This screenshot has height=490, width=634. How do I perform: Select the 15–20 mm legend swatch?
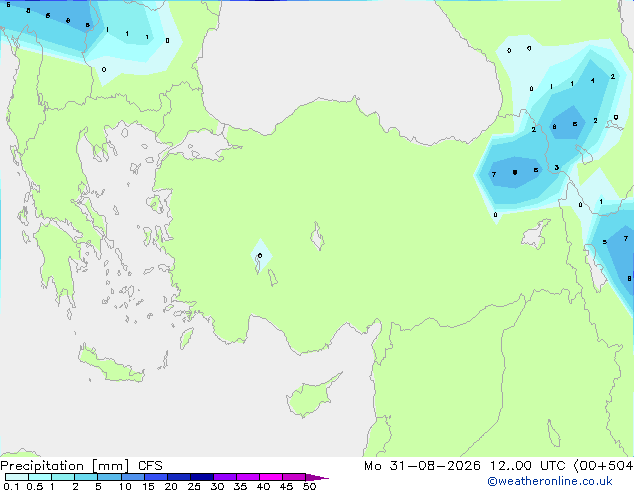coord(155,477)
